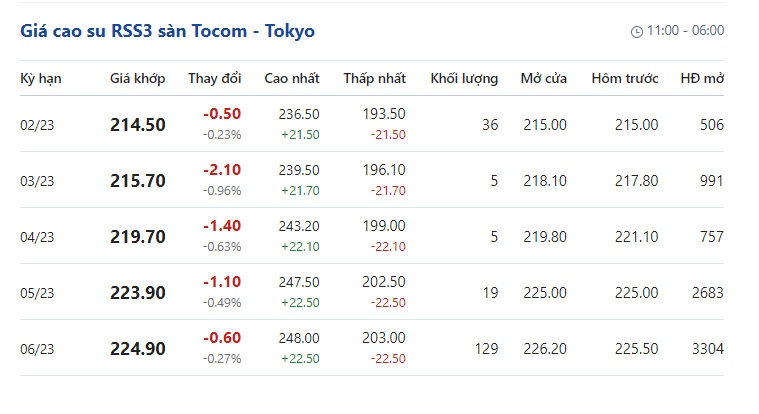Select the Giá khớp column header
759x414 pixels.
pyautogui.click(x=137, y=78)
